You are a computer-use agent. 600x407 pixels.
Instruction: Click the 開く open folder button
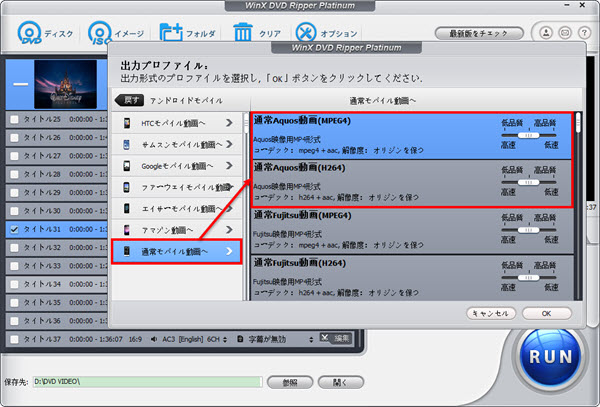coord(341,383)
